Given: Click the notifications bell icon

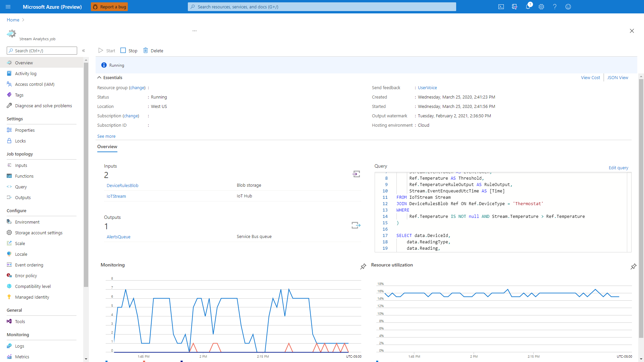Looking at the screenshot, I should click(529, 7).
